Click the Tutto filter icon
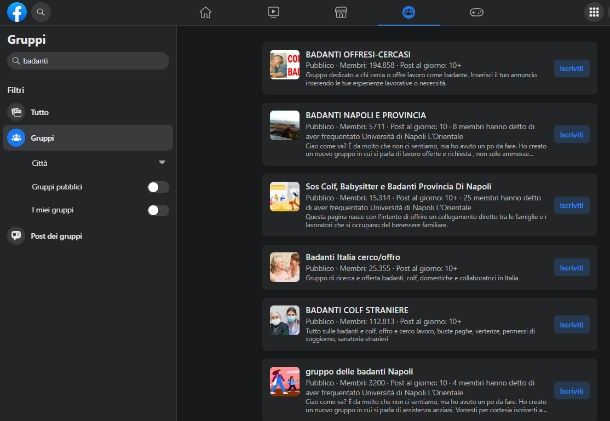 [x=16, y=112]
